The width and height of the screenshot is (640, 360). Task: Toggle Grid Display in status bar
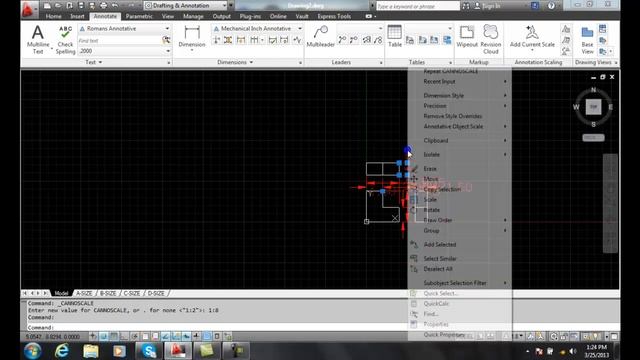[114, 336]
